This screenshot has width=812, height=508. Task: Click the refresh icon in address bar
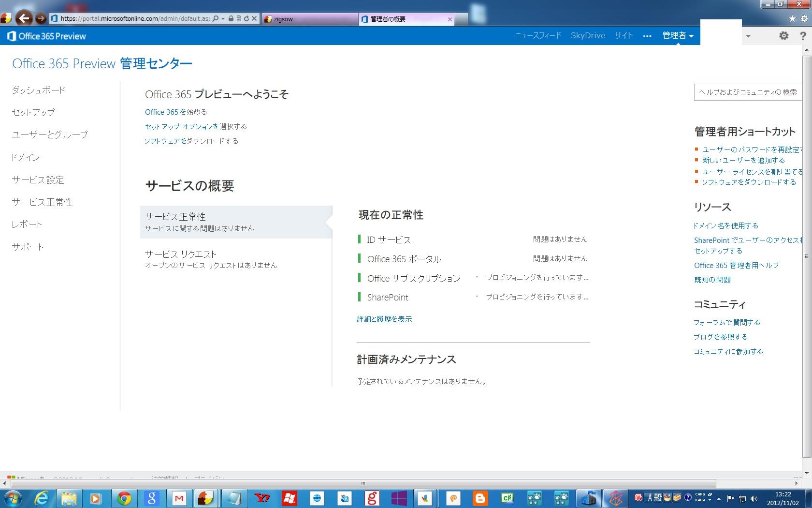(246, 18)
